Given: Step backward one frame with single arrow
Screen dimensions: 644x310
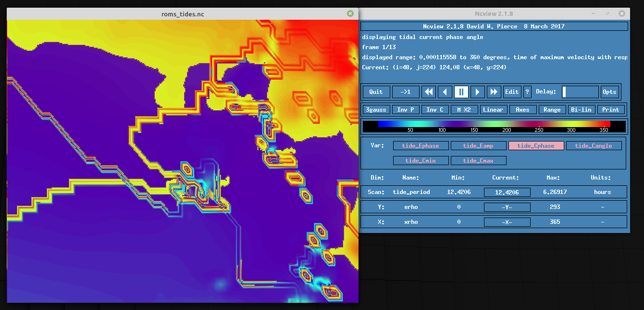Looking at the screenshot, I should pos(445,91).
